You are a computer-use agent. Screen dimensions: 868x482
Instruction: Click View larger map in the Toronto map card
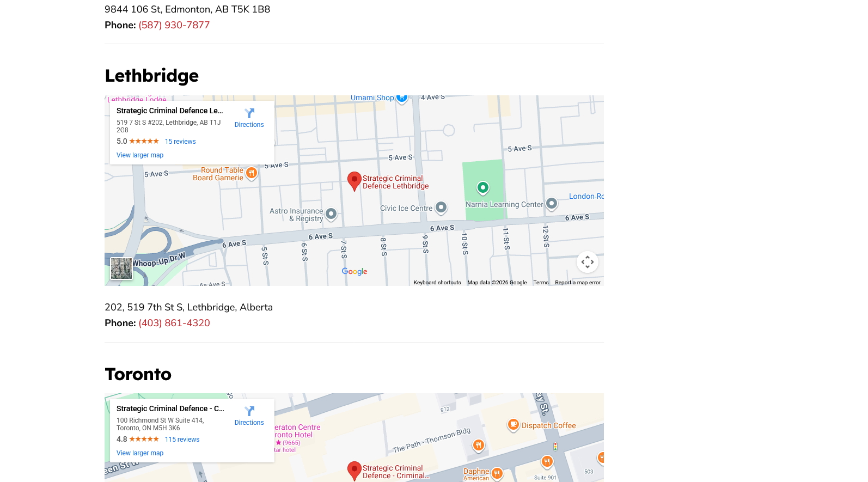[140, 453]
